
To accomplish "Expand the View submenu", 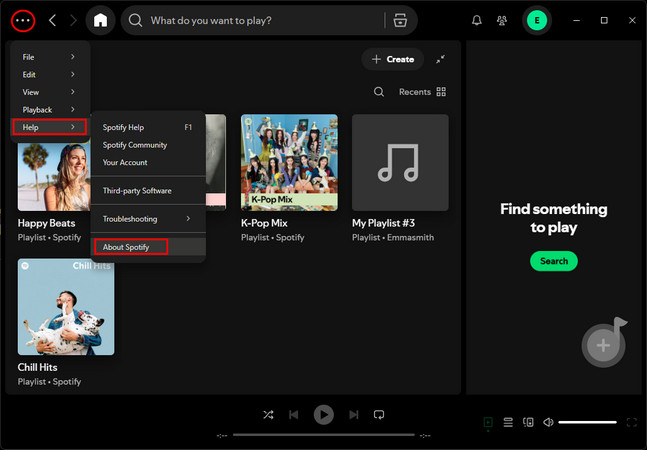I will 50,92.
